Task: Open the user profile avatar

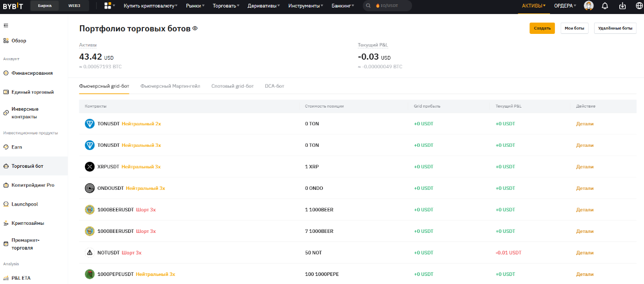Action: pos(589,6)
